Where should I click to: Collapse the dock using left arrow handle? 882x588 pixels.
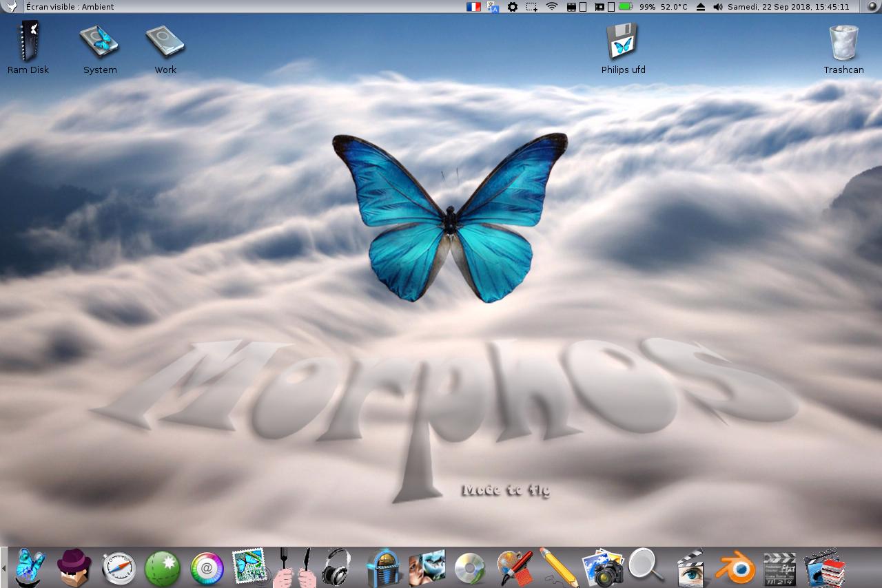pos(3,568)
